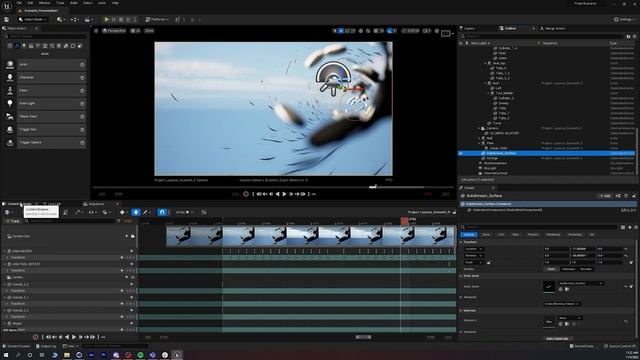Select the General filter tab in Details

[x=469, y=235]
